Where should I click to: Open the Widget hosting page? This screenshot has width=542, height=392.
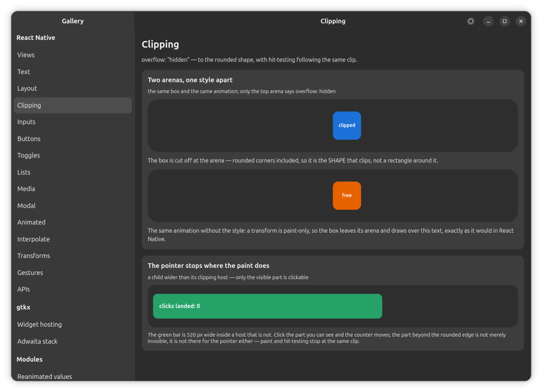[x=73, y=324]
